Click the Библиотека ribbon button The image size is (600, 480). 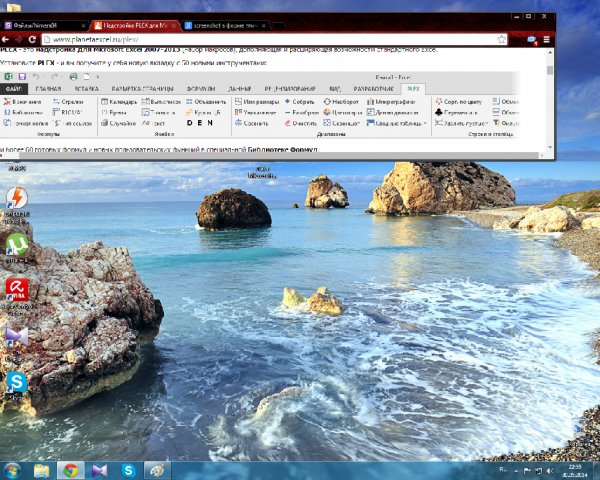tap(23, 113)
